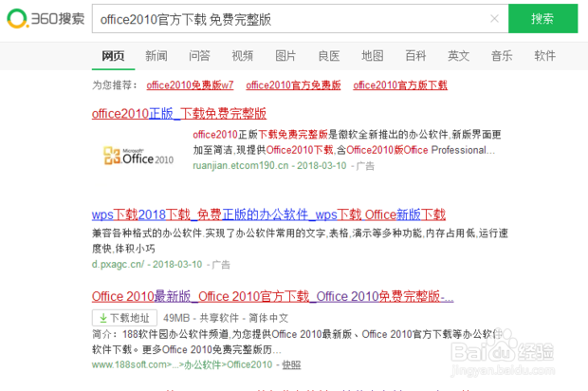Open the 问答 tab

click(x=199, y=56)
